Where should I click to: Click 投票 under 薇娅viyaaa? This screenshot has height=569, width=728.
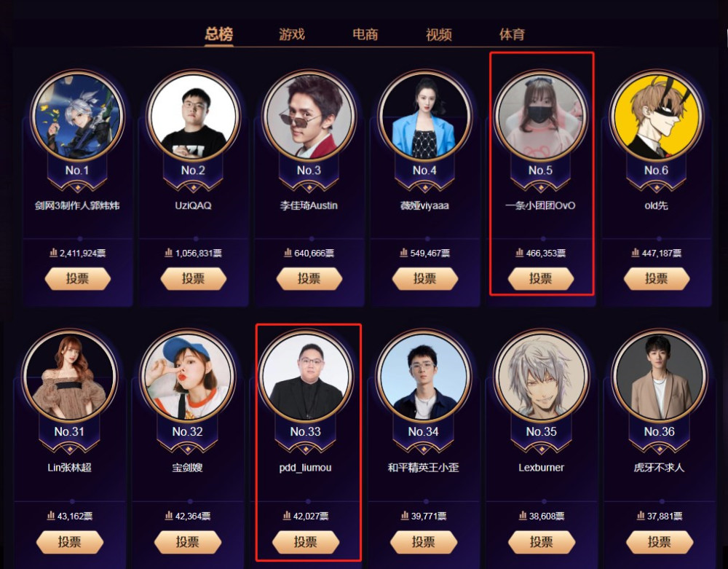pyautogui.click(x=425, y=279)
